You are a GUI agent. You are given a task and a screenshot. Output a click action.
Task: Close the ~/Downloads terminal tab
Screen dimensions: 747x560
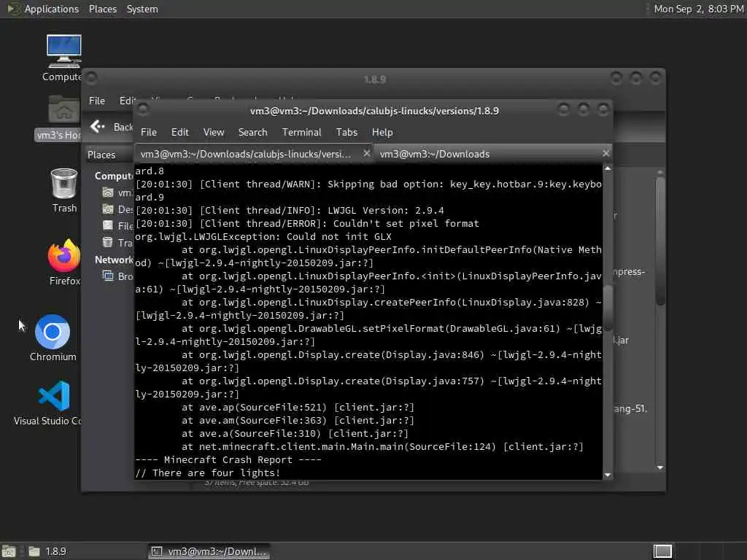(605, 153)
